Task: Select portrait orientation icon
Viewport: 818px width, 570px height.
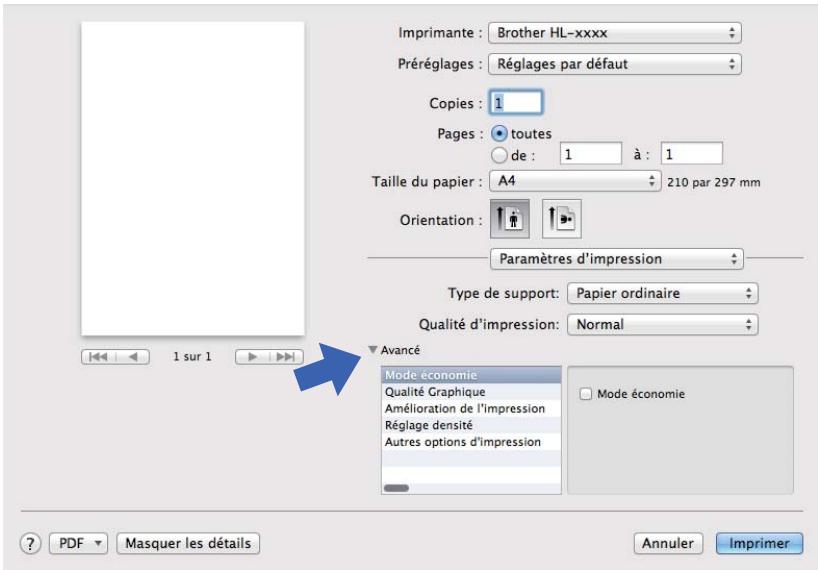Action: click(x=510, y=219)
